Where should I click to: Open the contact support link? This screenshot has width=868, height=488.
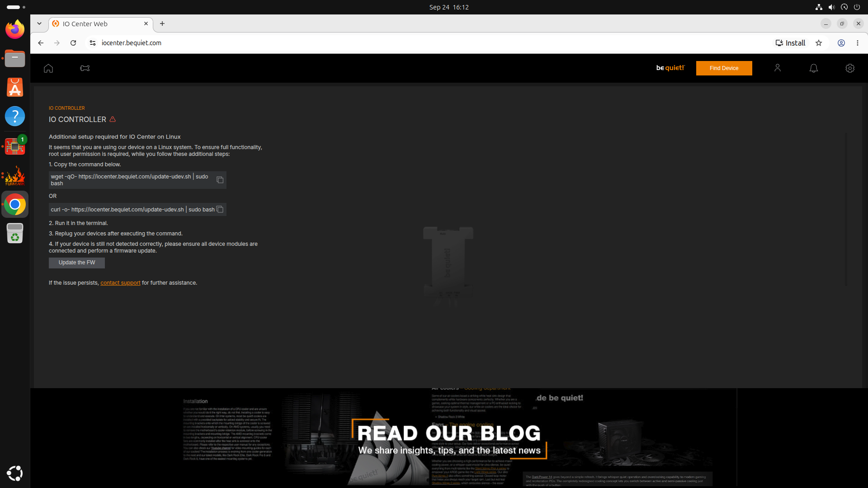(120, 283)
